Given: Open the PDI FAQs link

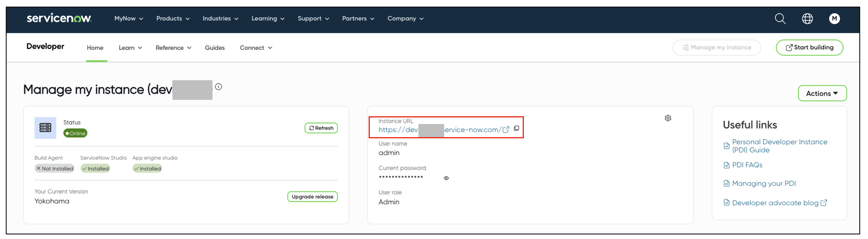Looking at the screenshot, I should click(x=747, y=165).
